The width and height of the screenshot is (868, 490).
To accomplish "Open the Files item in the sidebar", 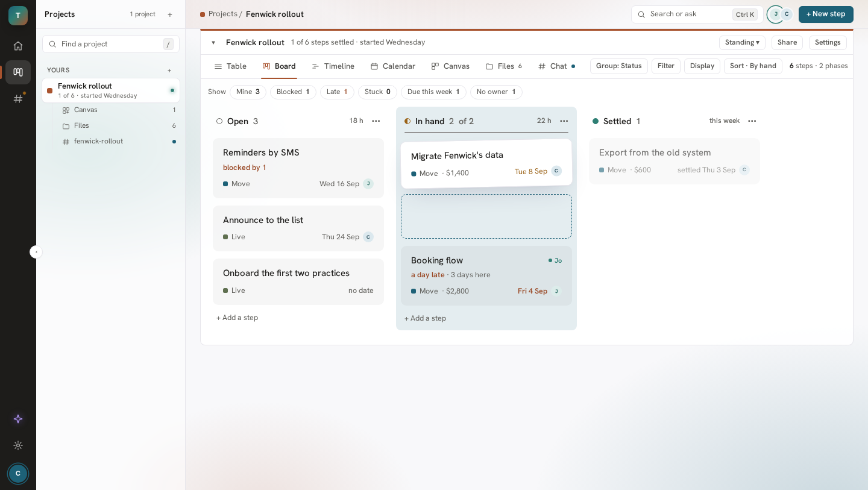I will pyautogui.click(x=119, y=126).
